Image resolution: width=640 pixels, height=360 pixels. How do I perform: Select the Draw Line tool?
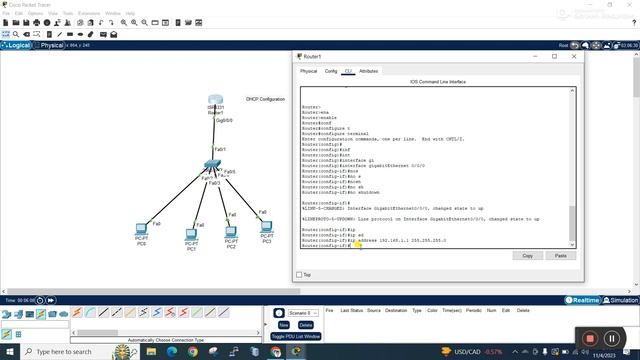pos(60,34)
